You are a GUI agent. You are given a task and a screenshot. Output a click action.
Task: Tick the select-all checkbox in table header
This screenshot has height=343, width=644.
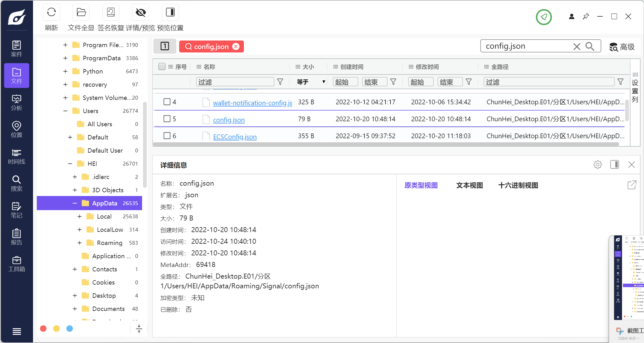162,67
